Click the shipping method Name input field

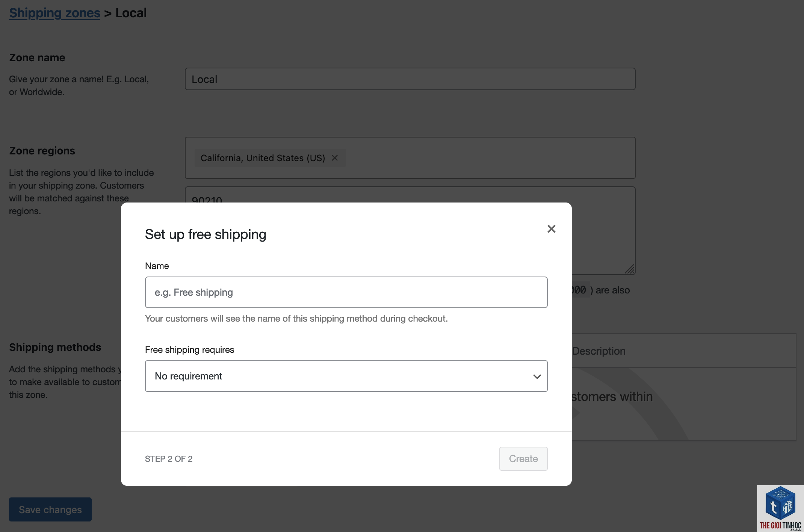pos(346,292)
